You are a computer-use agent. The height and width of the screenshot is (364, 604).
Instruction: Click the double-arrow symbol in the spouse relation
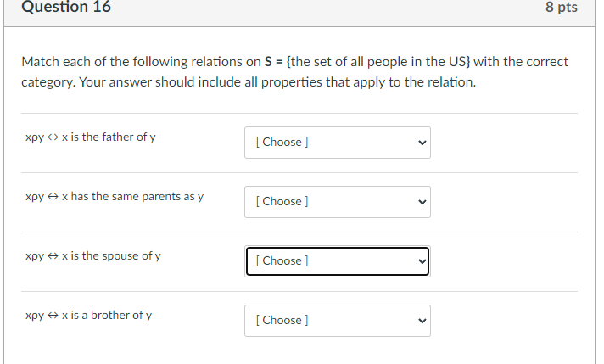53,256
